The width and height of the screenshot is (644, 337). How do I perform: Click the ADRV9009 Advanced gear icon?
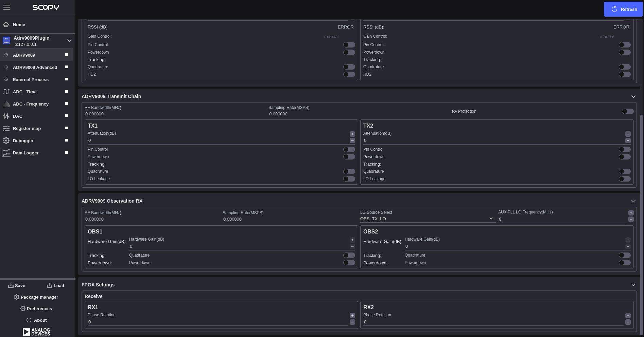pos(6,67)
